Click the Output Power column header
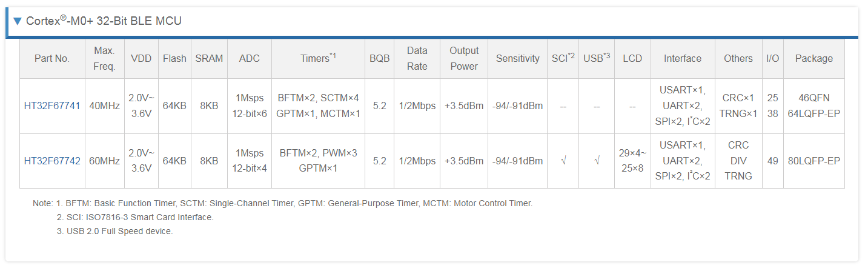Screen dimensions: 868x265 [464, 59]
